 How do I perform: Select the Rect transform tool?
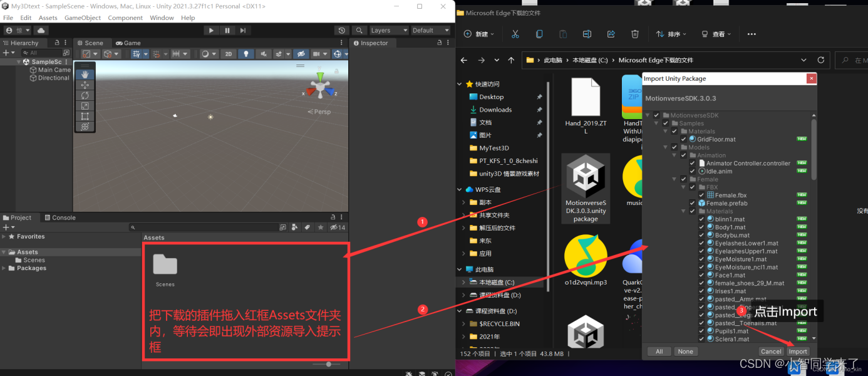pyautogui.click(x=85, y=116)
